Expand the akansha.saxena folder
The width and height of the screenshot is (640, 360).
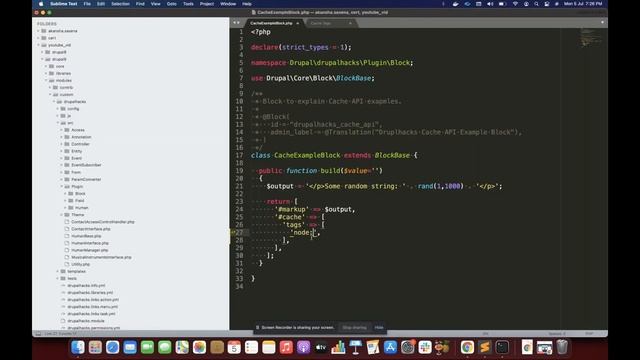pos(39,31)
